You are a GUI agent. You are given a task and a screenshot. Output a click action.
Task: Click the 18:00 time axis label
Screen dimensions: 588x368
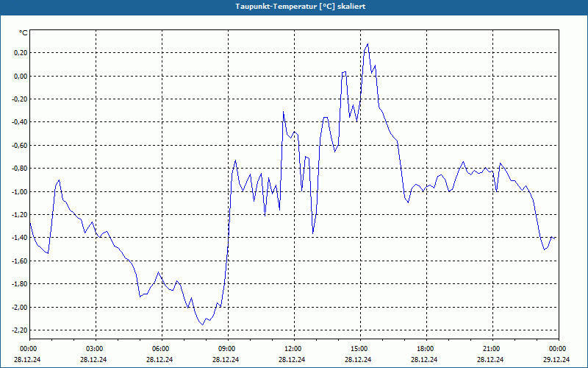coord(426,349)
